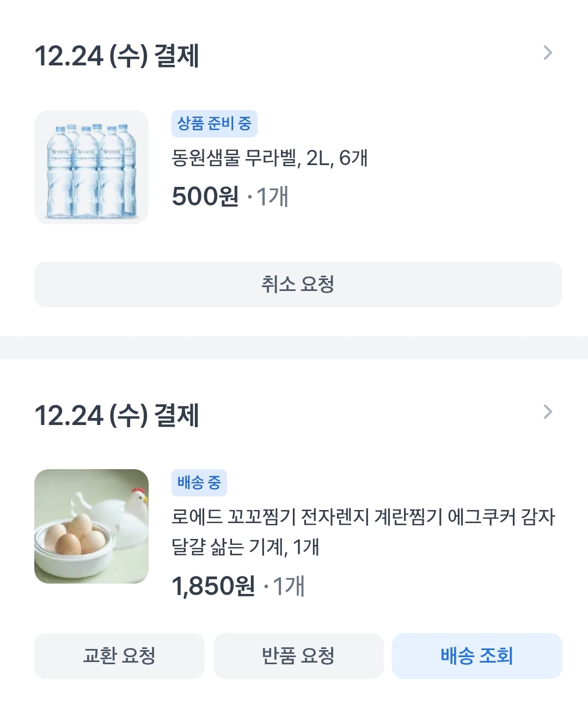Tap the 달걀 삶는 기계 title line
The width and height of the screenshot is (588, 704).
[x=245, y=547]
